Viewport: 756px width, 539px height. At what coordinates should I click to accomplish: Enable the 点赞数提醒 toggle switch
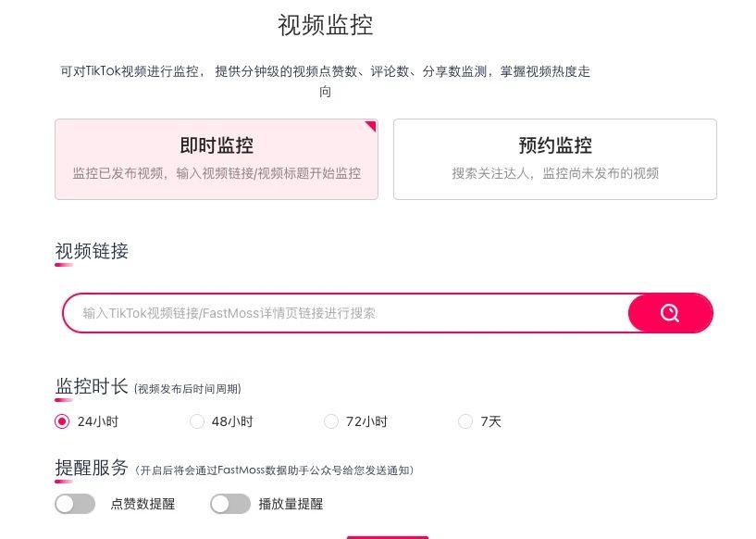coord(75,504)
